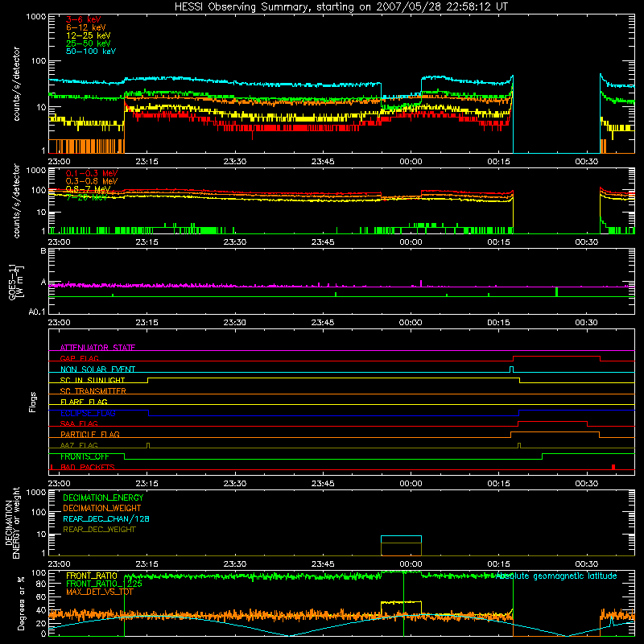Screen dimensions: 644x644
Task: Click the 23:30 tick under the decimation panel
Action: pos(234,564)
